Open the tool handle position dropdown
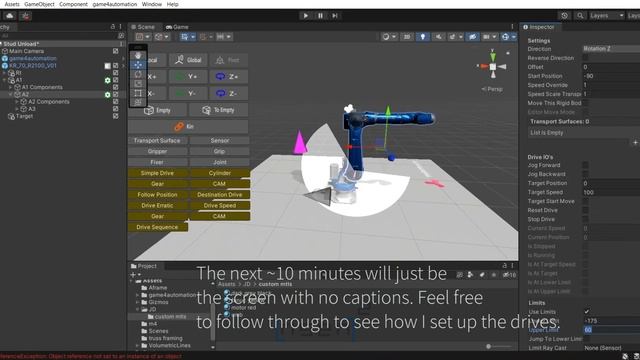640x360 pixels. tap(142, 37)
